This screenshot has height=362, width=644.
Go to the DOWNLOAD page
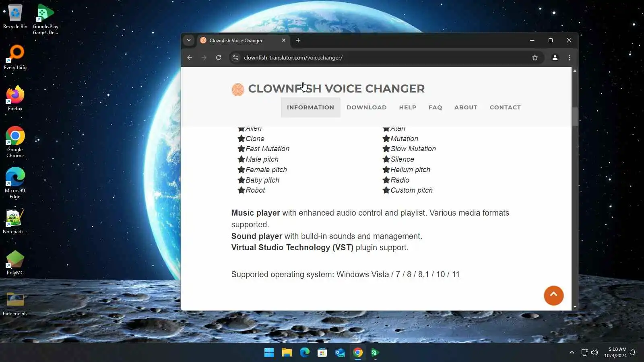click(x=366, y=107)
